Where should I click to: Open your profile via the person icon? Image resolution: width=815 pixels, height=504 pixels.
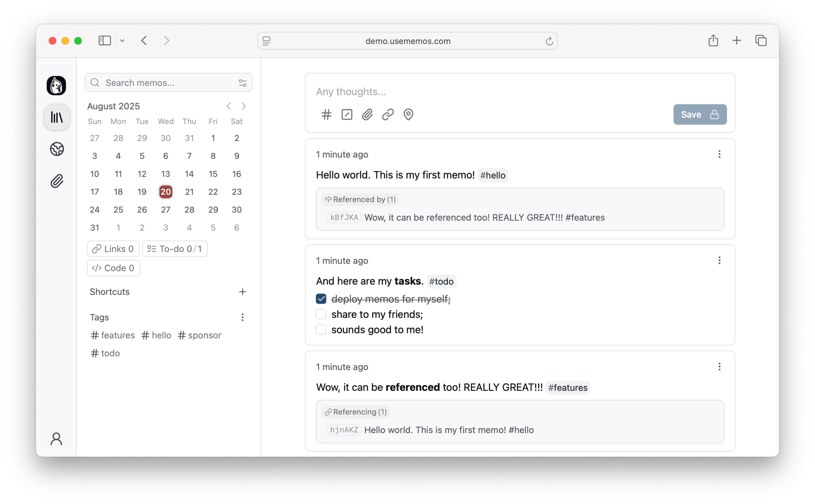coord(57,439)
